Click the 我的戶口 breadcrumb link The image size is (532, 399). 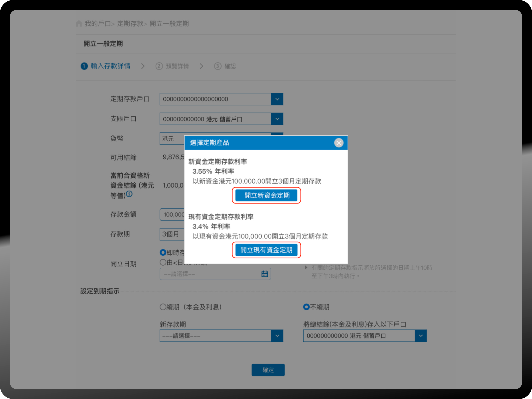pos(97,24)
